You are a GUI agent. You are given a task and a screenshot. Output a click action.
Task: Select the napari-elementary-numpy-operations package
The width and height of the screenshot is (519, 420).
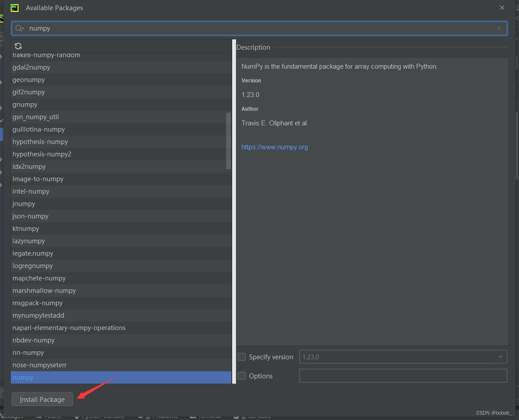(121, 328)
